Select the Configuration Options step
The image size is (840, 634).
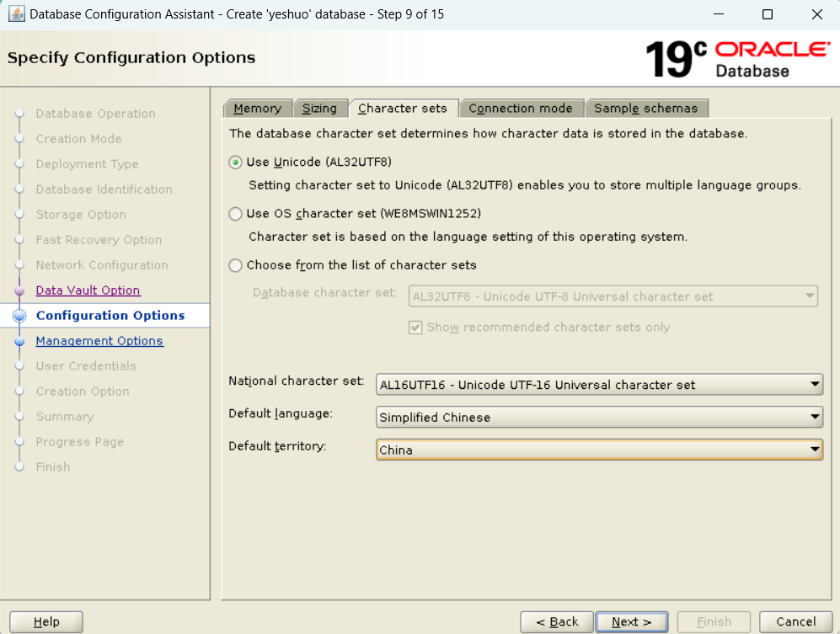tap(110, 316)
